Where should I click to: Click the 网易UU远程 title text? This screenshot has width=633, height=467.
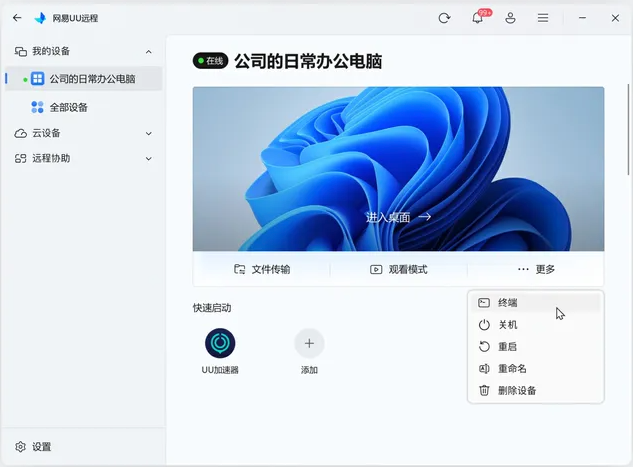pyautogui.click(x=75, y=18)
